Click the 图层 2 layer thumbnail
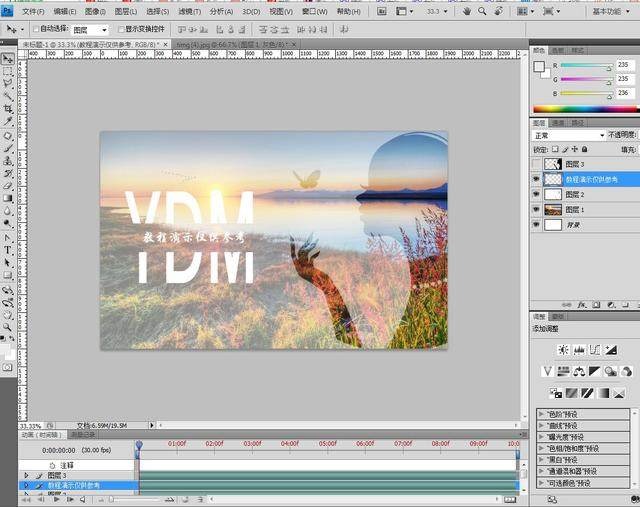The height and width of the screenshot is (507, 640). (x=554, y=195)
